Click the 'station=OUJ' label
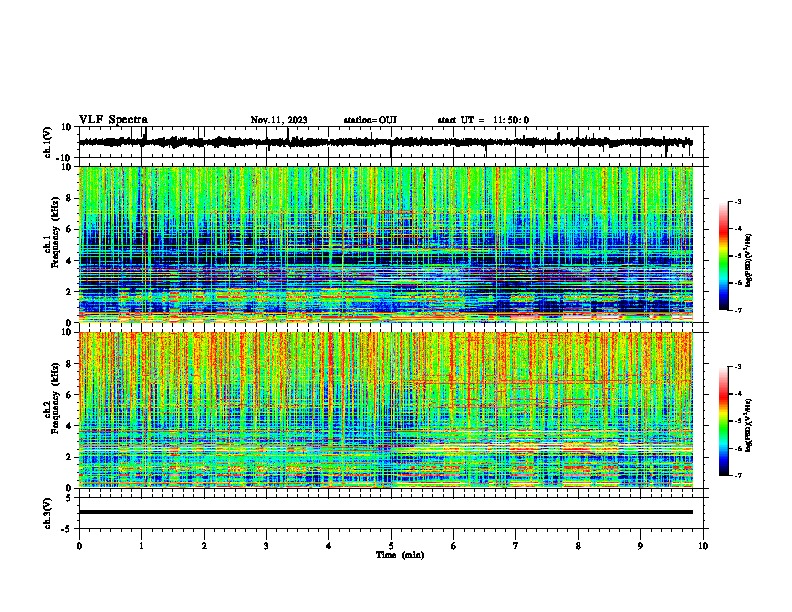 (370, 120)
